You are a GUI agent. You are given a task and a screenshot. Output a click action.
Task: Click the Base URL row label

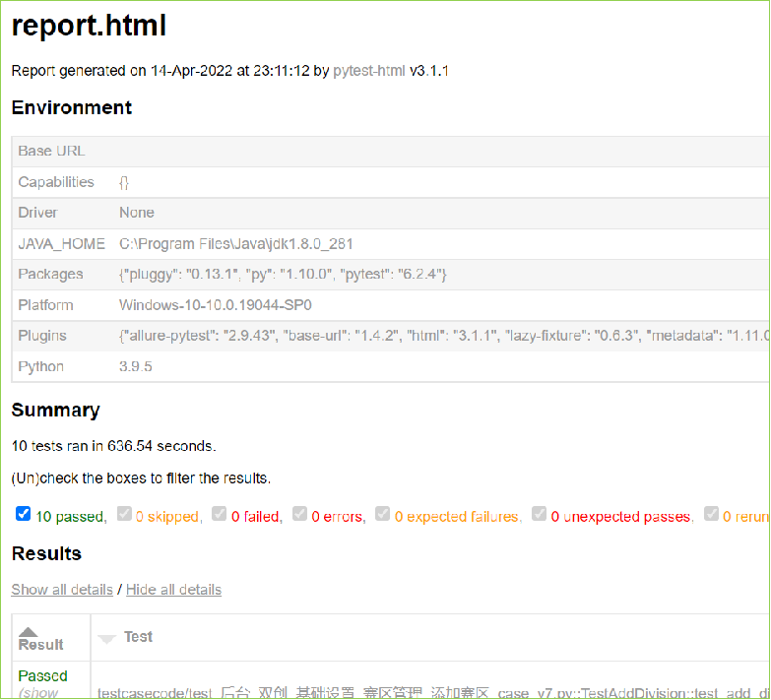(51, 151)
